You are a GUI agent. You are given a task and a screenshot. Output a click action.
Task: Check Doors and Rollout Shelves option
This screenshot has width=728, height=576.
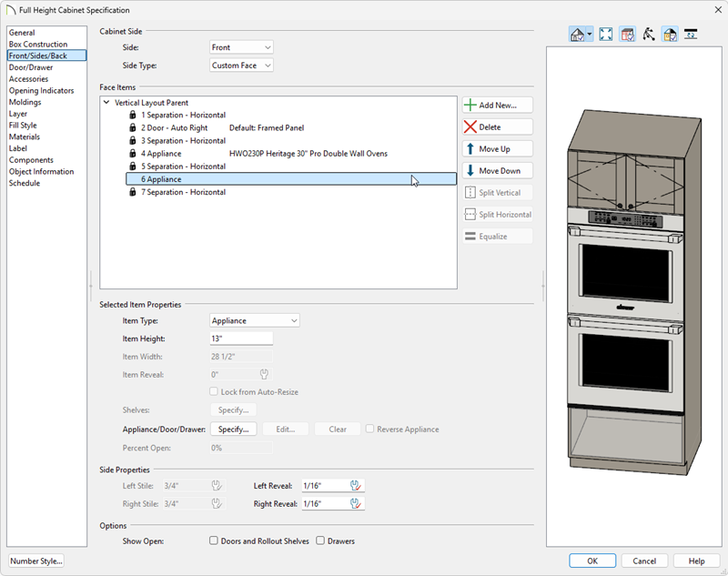point(214,541)
